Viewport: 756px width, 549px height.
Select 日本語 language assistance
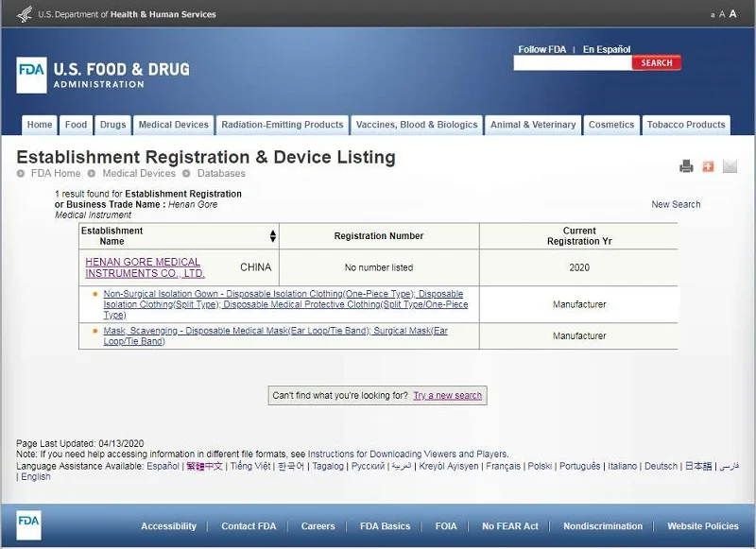698,466
